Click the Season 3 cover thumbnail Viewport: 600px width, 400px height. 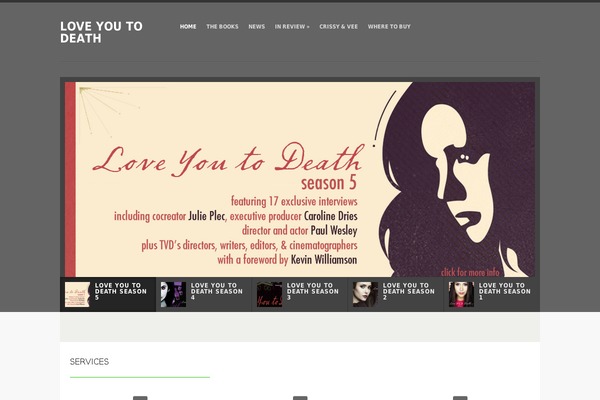coord(269,294)
